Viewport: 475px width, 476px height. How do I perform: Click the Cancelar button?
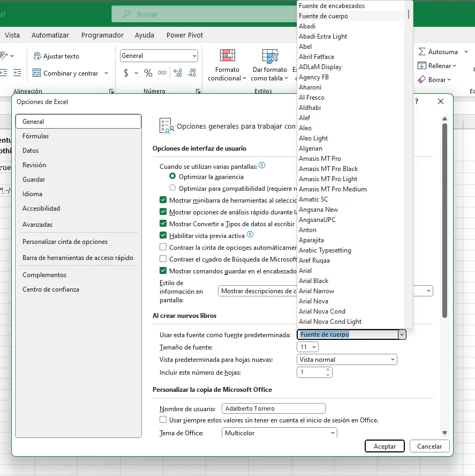click(429, 446)
